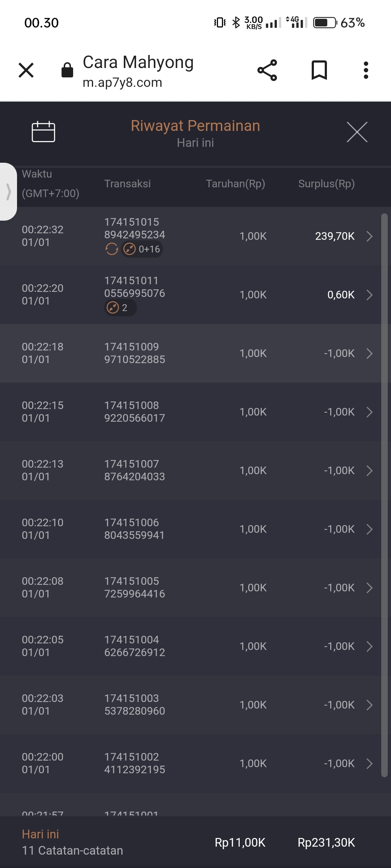Screen dimensions: 391x868
Task: Tap the Surplus(Rp) column header
Action: [326, 184]
